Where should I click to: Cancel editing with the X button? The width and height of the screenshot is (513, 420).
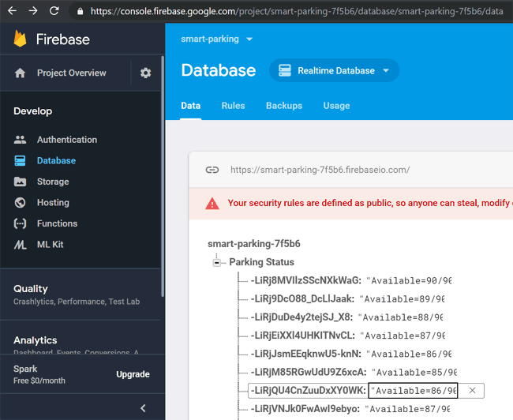pyautogui.click(x=472, y=391)
